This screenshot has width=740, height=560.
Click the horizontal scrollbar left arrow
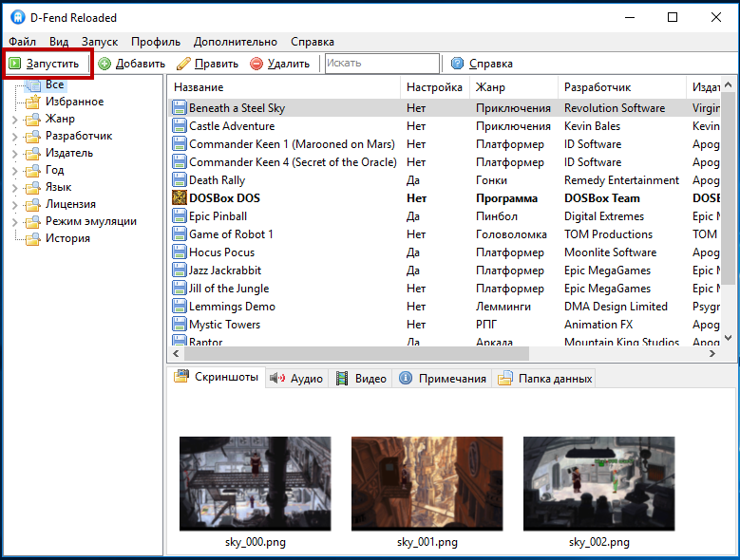(176, 353)
